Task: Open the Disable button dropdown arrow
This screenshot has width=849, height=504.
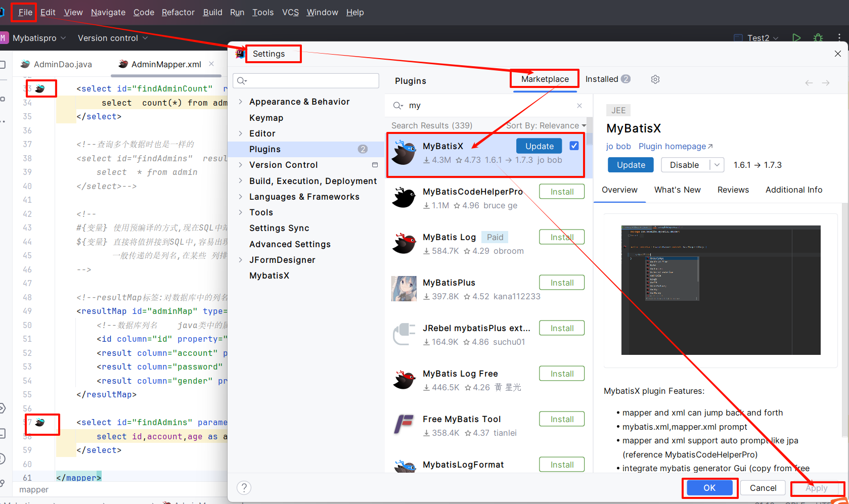Action: (x=717, y=165)
